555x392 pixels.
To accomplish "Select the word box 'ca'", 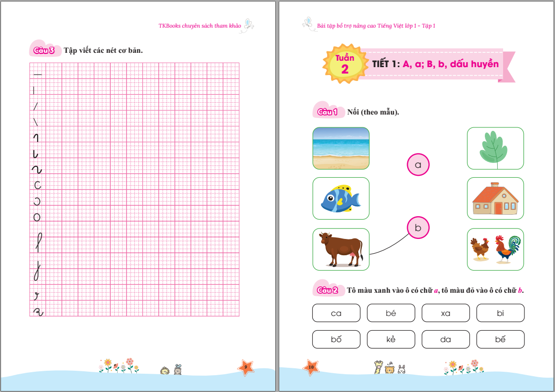I will tap(336, 313).
